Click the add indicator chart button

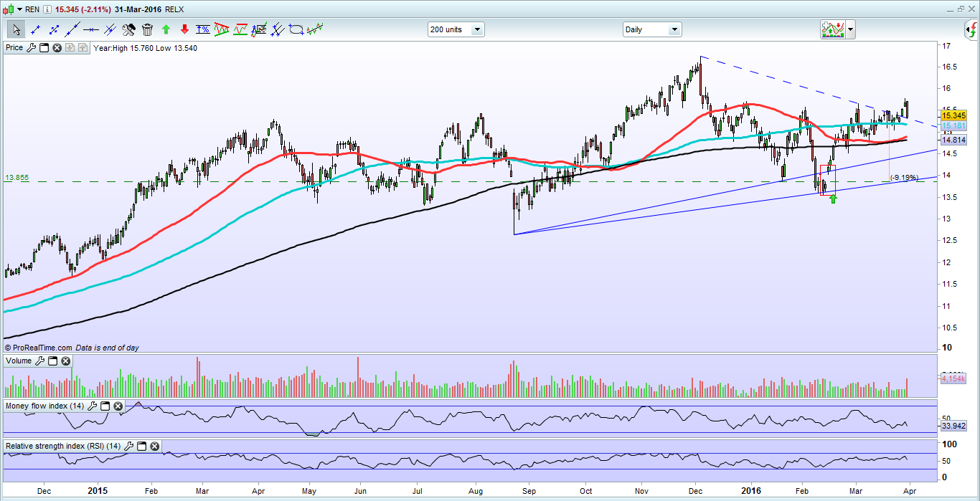[832, 29]
